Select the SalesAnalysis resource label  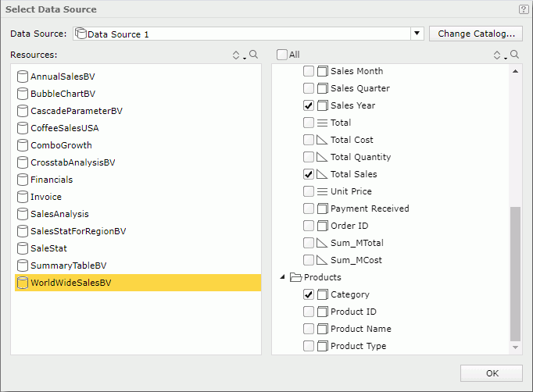pos(59,214)
